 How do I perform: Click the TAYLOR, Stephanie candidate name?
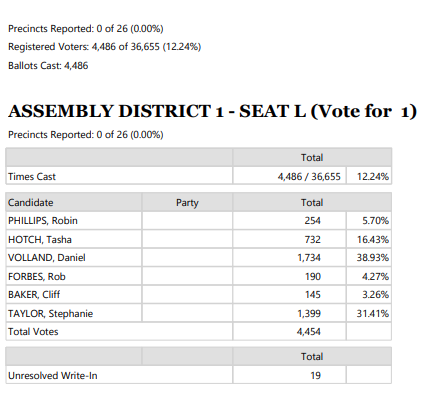tap(50, 314)
